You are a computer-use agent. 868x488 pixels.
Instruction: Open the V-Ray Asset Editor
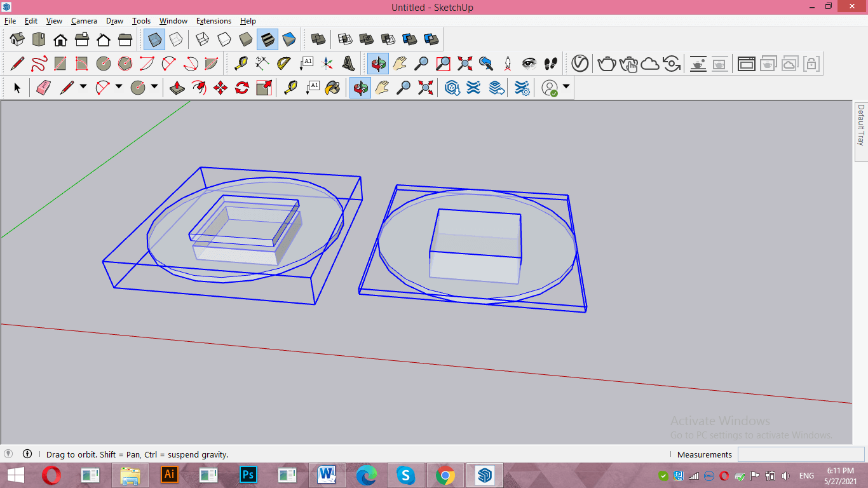[580, 64]
